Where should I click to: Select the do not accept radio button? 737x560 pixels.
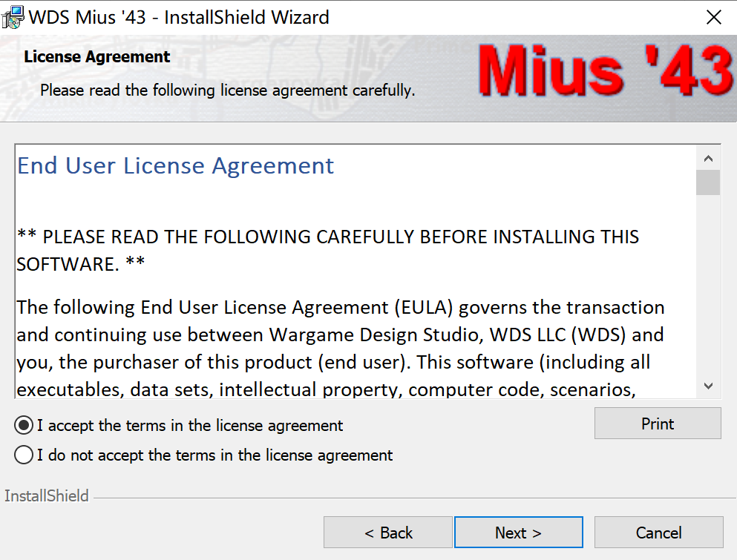pos(24,455)
